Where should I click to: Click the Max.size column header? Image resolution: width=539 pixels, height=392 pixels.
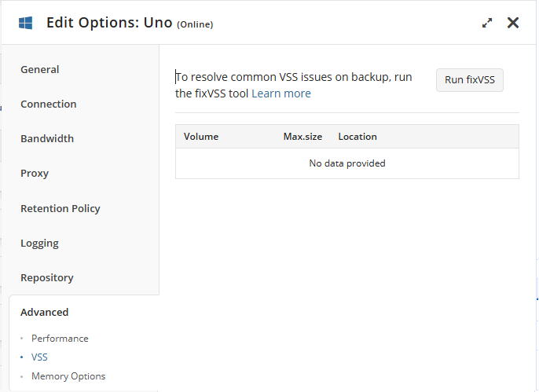pyautogui.click(x=302, y=137)
